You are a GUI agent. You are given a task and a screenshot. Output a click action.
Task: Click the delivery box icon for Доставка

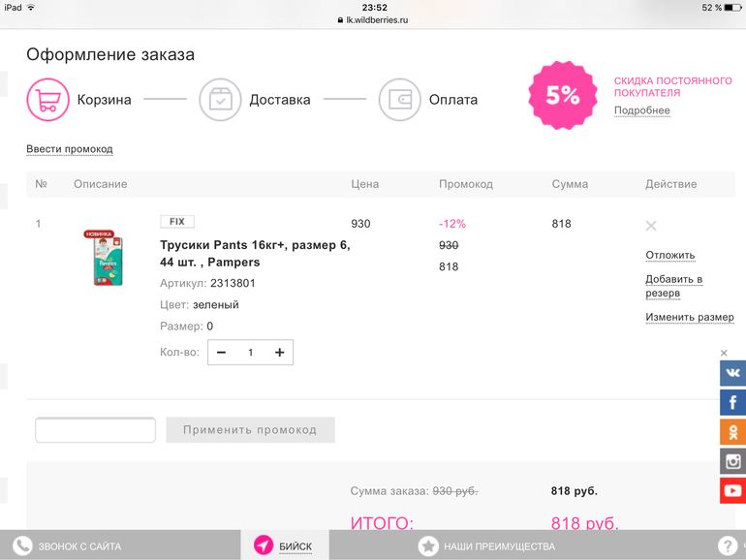[220, 100]
